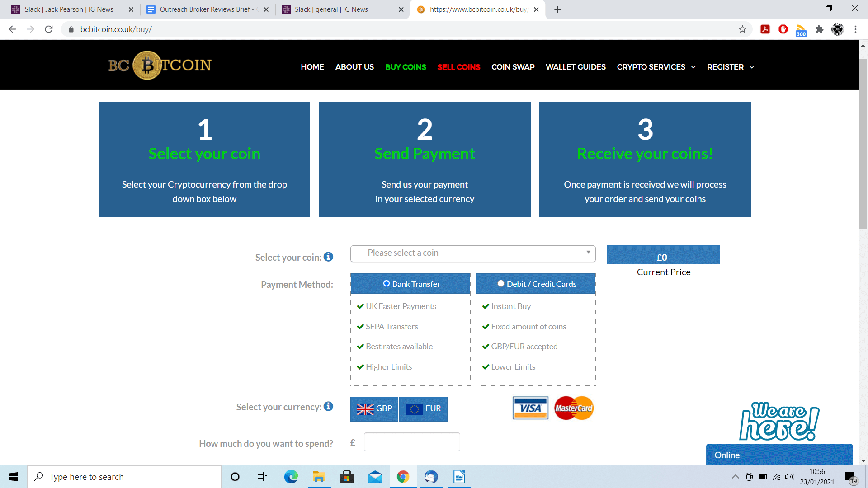Open the Online live chat bar

click(x=779, y=455)
